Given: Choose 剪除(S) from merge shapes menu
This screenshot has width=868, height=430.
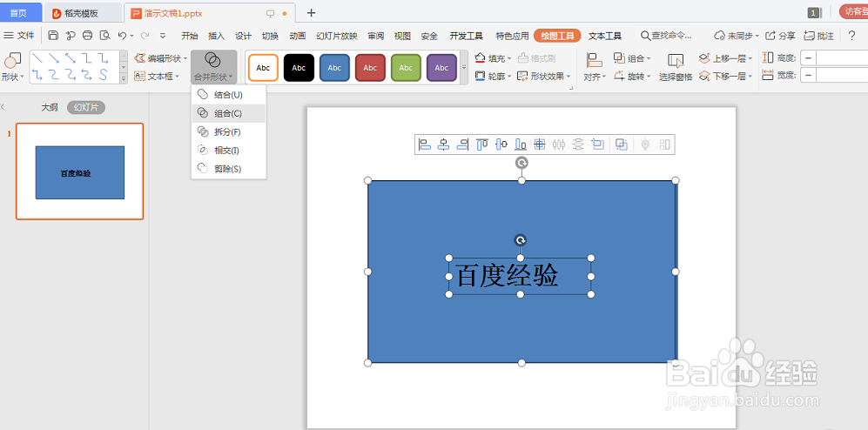Looking at the screenshot, I should pos(228,168).
